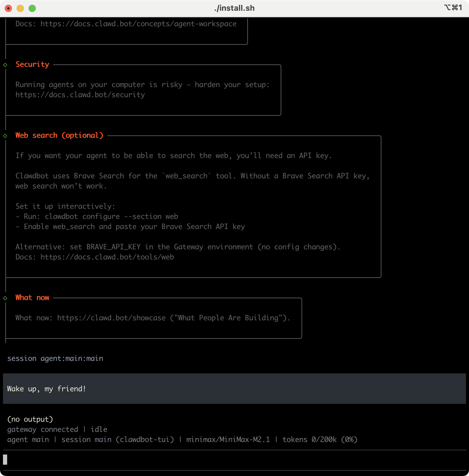The width and height of the screenshot is (469, 476).
Task: Click the "Web search (optional)" heading
Action: pyautogui.click(x=59, y=135)
